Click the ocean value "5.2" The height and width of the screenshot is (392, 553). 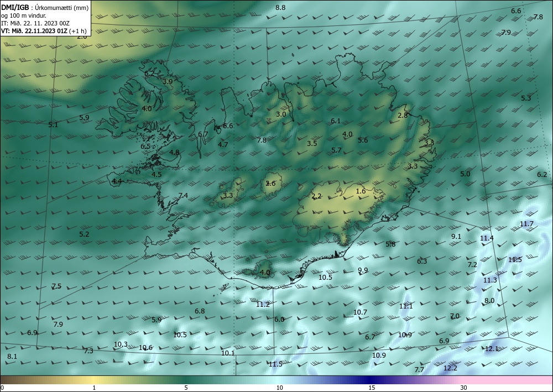[84, 234]
